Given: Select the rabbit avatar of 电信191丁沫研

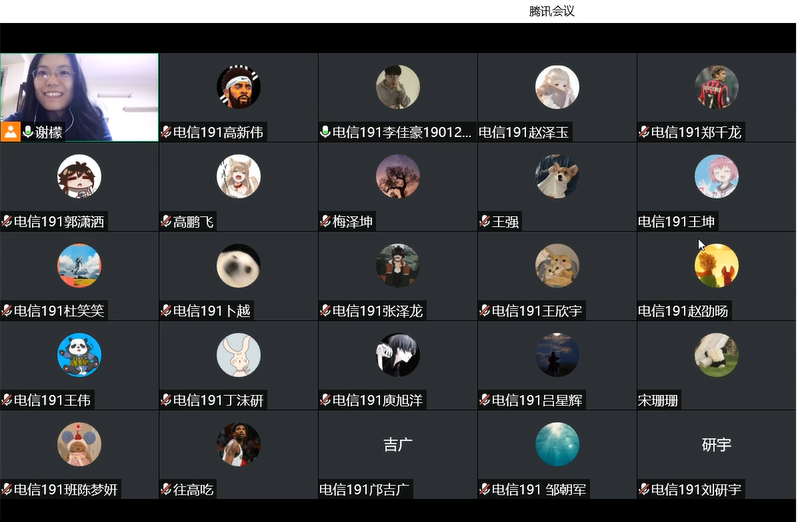Looking at the screenshot, I should 238,355.
